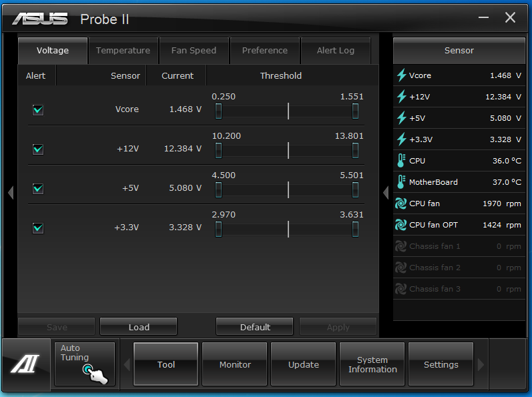Click the CPU fan 1970 rpm reading
Image resolution: width=532 pixels, height=397 pixels.
(502, 204)
